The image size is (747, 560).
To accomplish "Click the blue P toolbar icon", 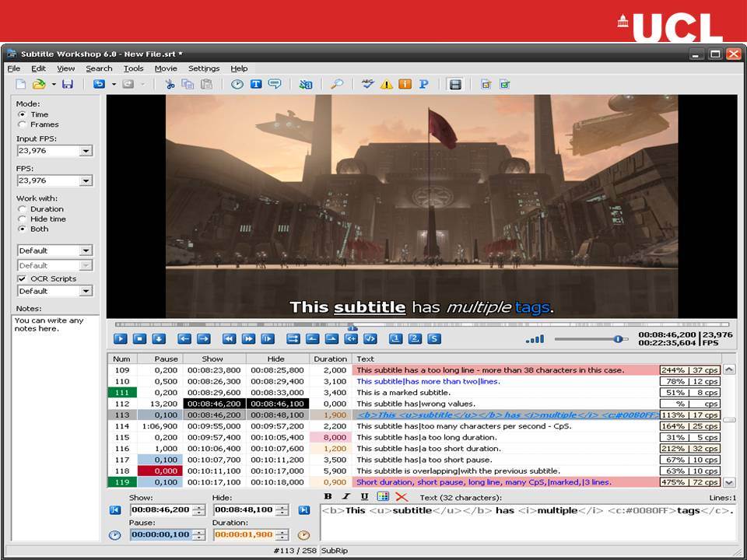I will (x=423, y=85).
